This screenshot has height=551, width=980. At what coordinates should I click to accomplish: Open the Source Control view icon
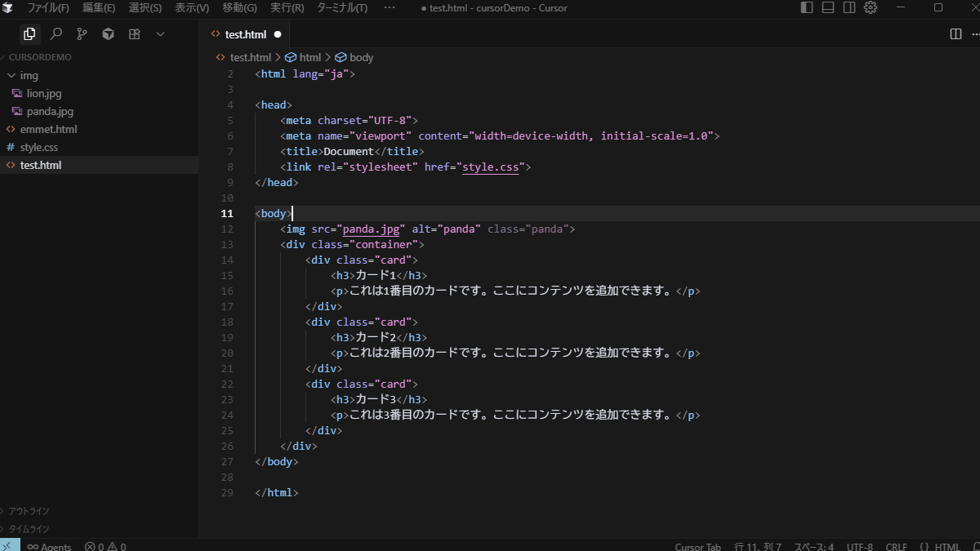82,34
